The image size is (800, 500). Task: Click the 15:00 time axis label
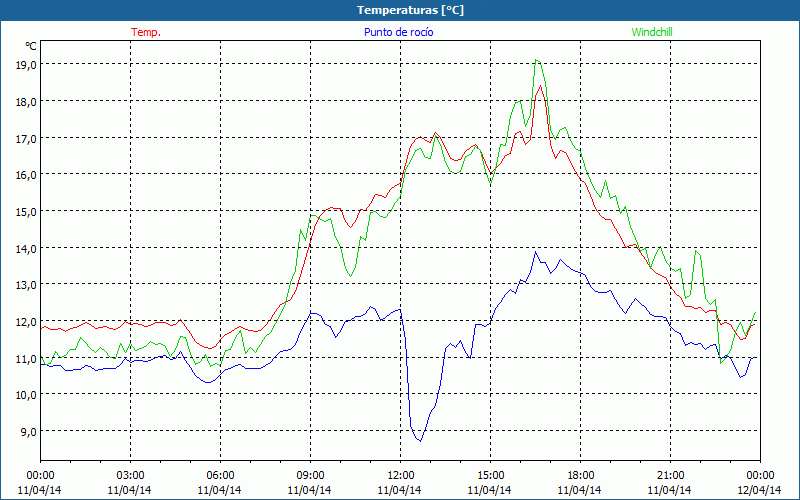[490, 475]
